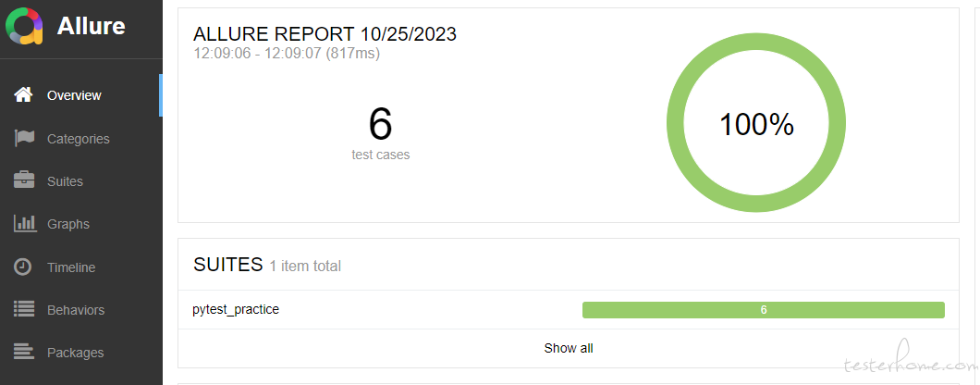Click the Packages aligned-lines icon
The width and height of the screenshot is (980, 385).
coord(24,353)
